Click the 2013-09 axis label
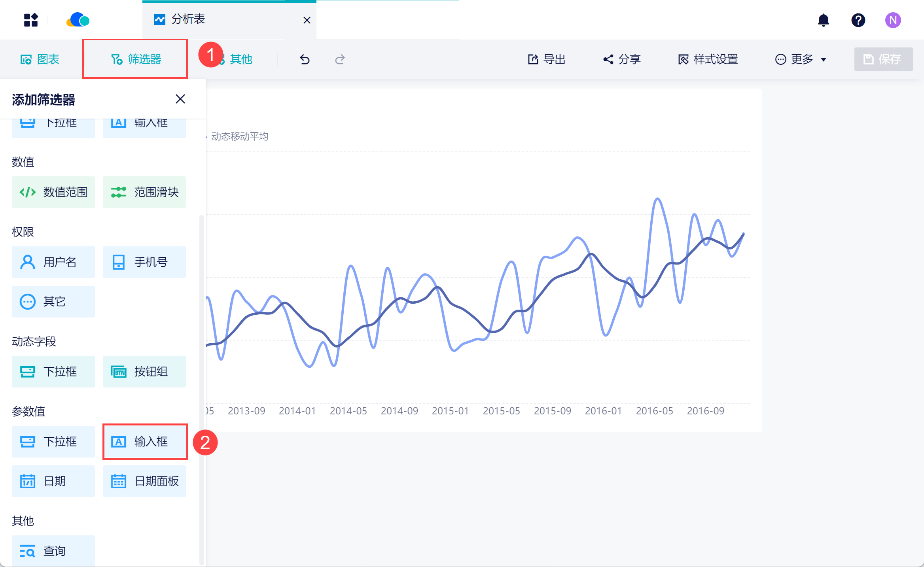This screenshot has width=924, height=567. tap(246, 411)
